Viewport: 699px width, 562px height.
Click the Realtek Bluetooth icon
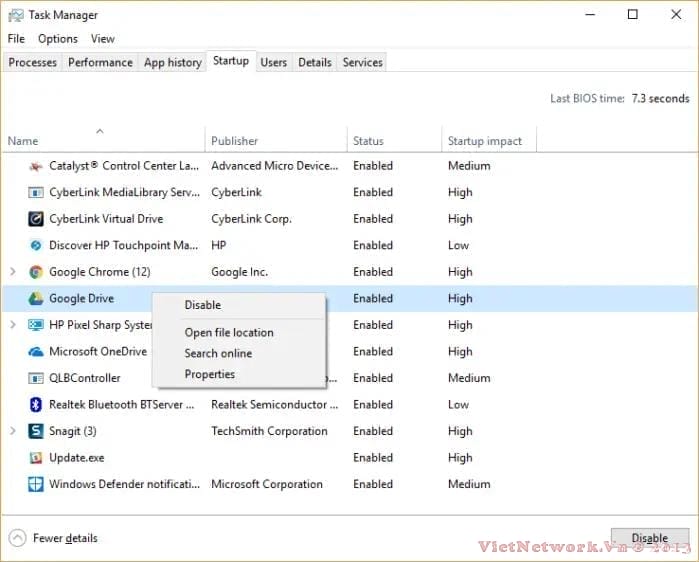point(36,405)
